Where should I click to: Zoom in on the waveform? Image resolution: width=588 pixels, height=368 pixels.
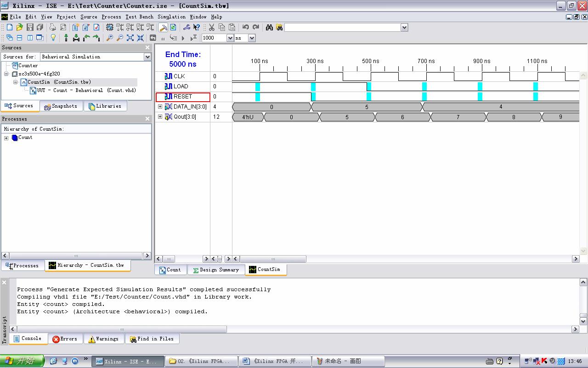coord(110,38)
